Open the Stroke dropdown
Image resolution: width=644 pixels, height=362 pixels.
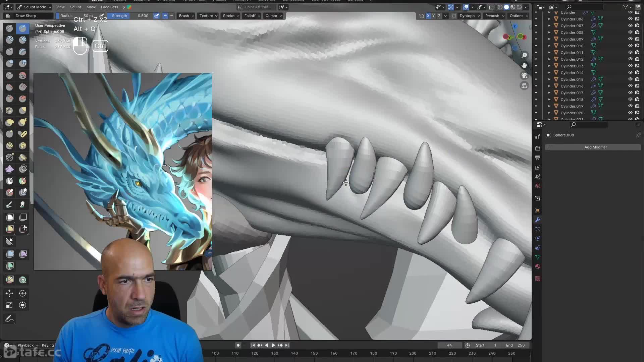(231, 16)
